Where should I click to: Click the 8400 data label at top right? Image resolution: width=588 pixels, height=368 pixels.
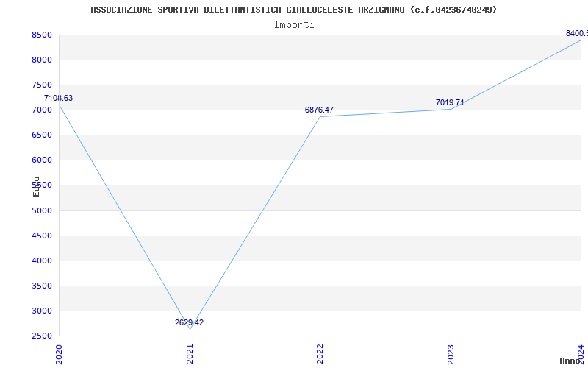click(x=577, y=33)
